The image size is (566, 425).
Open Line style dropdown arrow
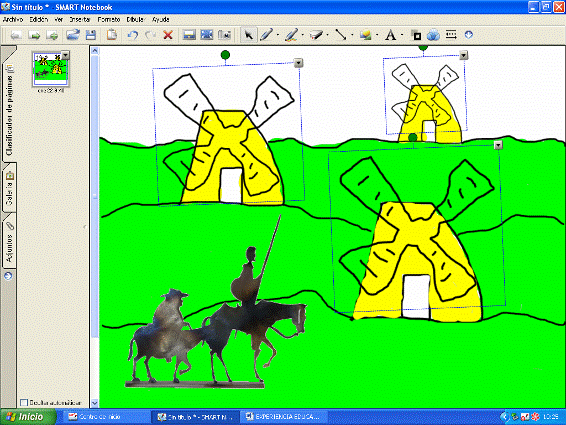coord(352,35)
